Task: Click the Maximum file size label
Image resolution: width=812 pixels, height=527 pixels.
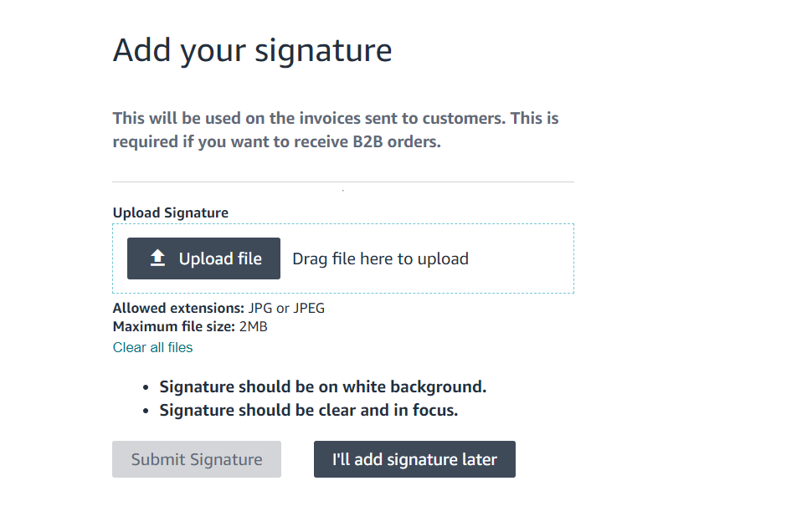Action: coord(174,326)
